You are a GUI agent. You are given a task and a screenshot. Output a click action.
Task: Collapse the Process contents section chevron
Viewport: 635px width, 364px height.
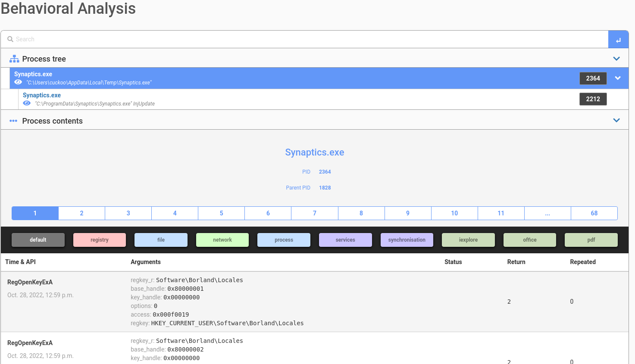[616, 121]
